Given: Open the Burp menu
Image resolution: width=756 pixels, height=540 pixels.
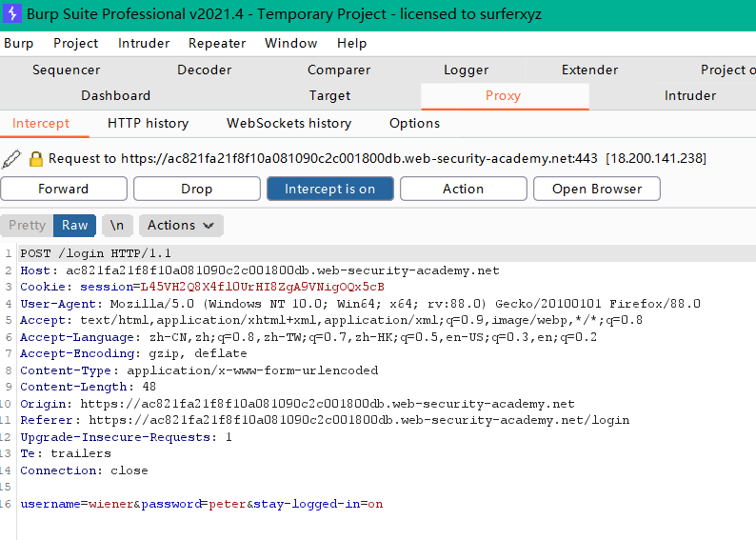Looking at the screenshot, I should pos(18,44).
